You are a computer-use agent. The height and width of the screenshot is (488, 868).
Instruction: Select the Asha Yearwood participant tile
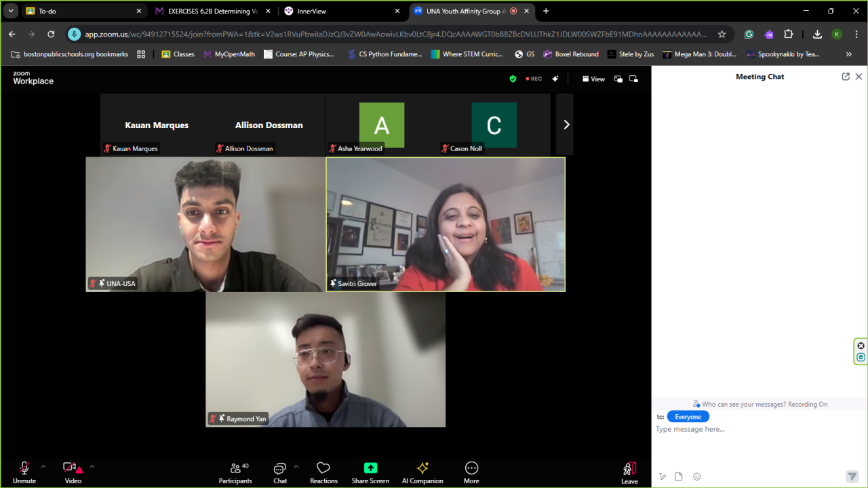[382, 125]
